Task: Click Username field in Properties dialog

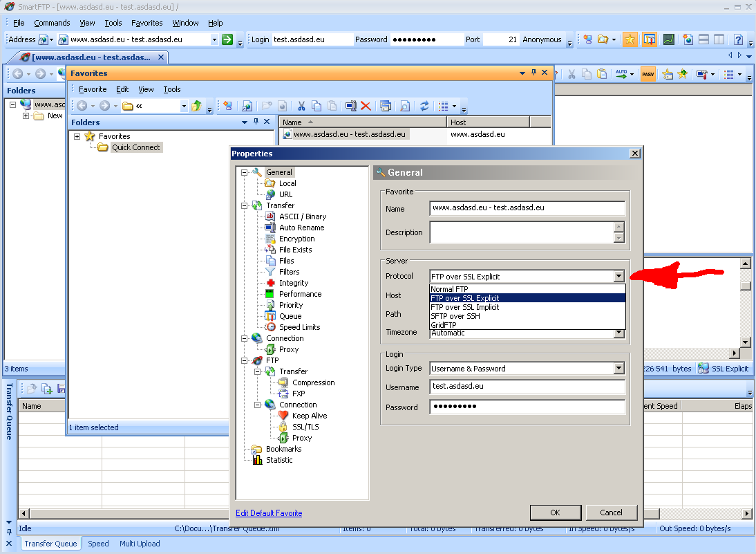Action: click(527, 387)
